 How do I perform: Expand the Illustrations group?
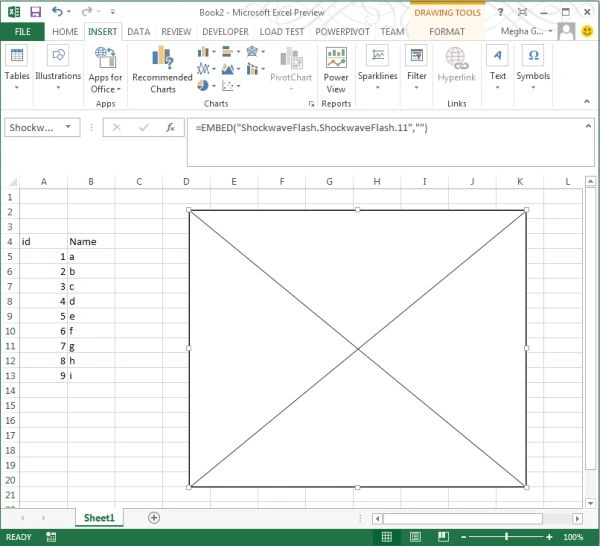[58, 67]
